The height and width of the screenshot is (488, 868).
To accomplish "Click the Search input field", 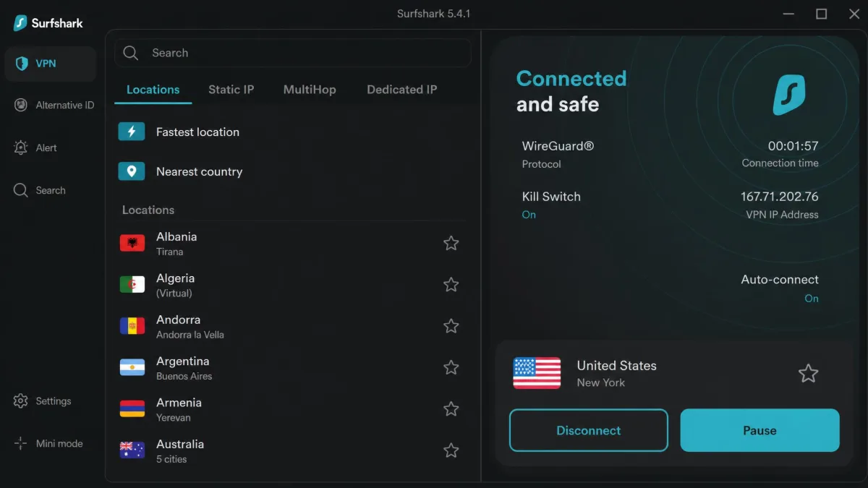I will [x=293, y=53].
